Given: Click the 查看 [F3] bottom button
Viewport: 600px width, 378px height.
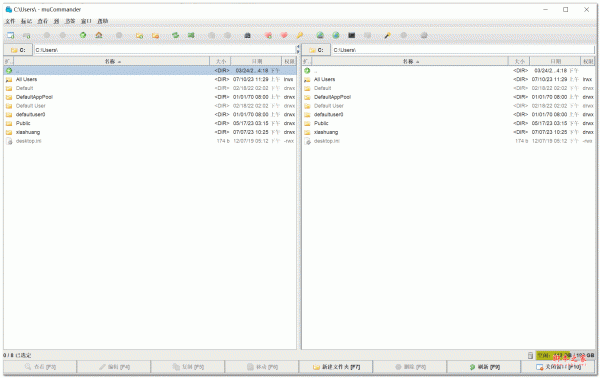Looking at the screenshot, I should pos(40,367).
